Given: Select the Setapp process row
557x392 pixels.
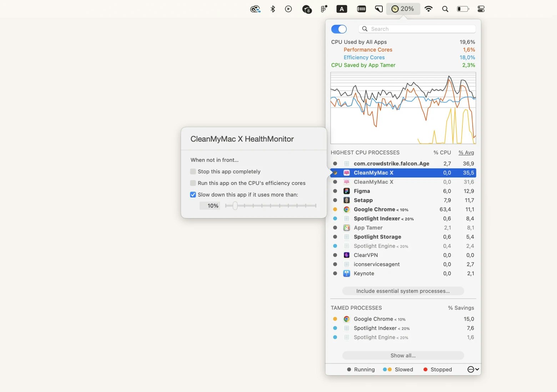Looking at the screenshot, I should (x=403, y=200).
